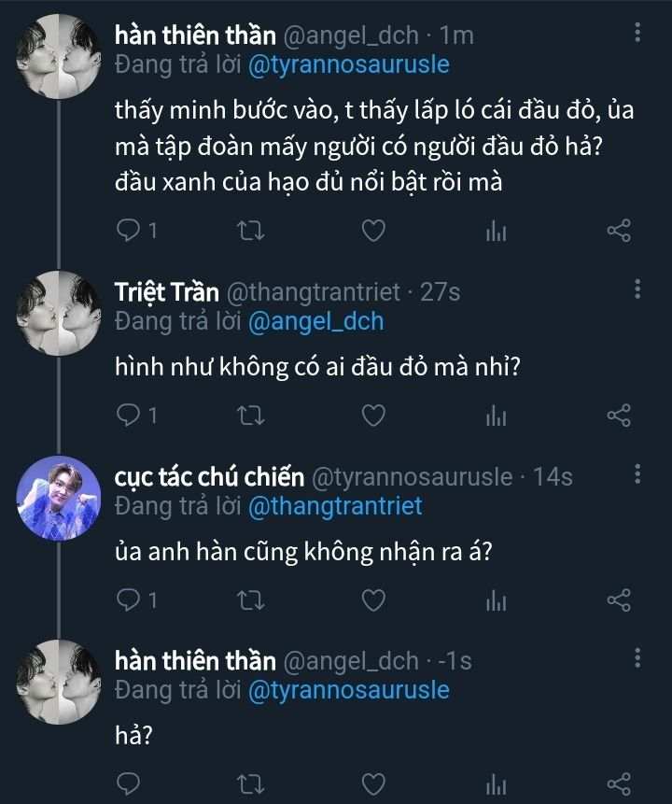Open more options on cục tác chú chiến's tweet
672x804 pixels.
637,474
